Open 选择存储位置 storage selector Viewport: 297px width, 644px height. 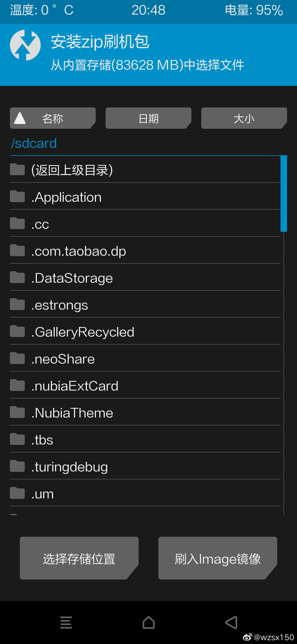point(79,558)
